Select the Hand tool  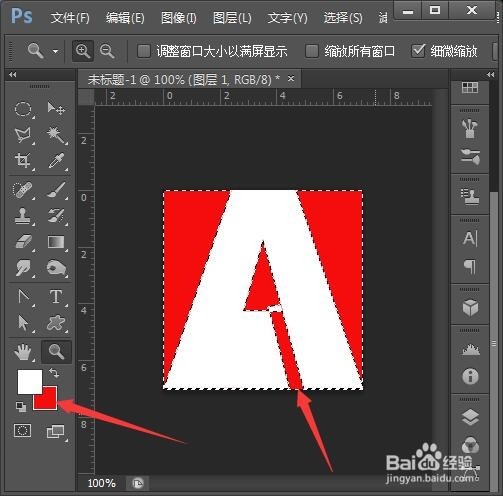[x=23, y=352]
